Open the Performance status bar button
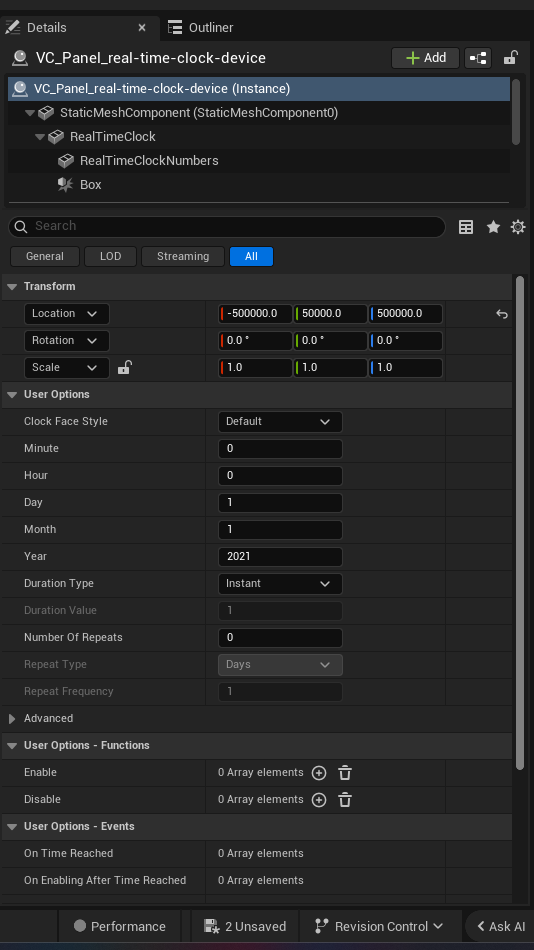Image resolution: width=534 pixels, height=950 pixels. [119, 926]
